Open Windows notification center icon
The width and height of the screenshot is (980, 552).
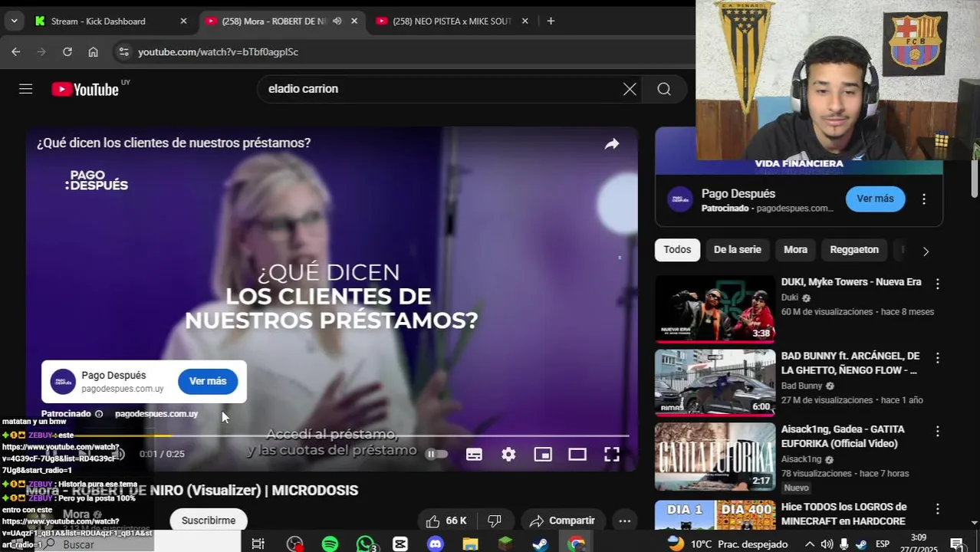[x=957, y=544]
